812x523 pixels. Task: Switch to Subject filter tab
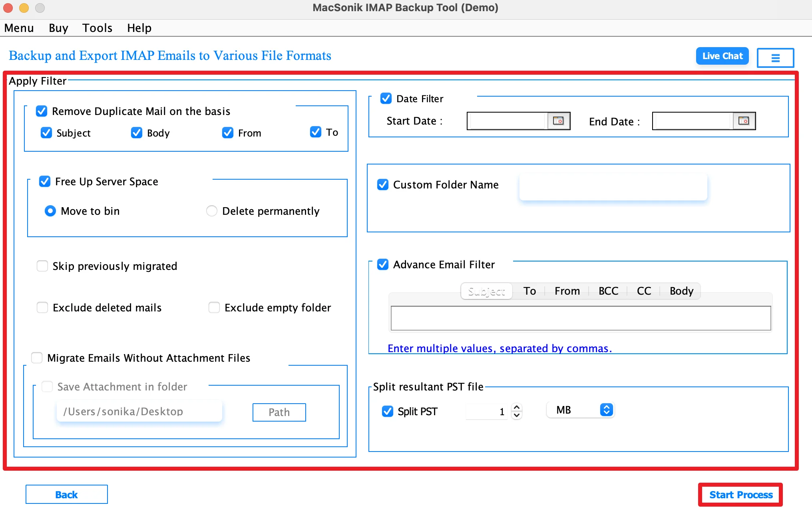[x=486, y=291]
